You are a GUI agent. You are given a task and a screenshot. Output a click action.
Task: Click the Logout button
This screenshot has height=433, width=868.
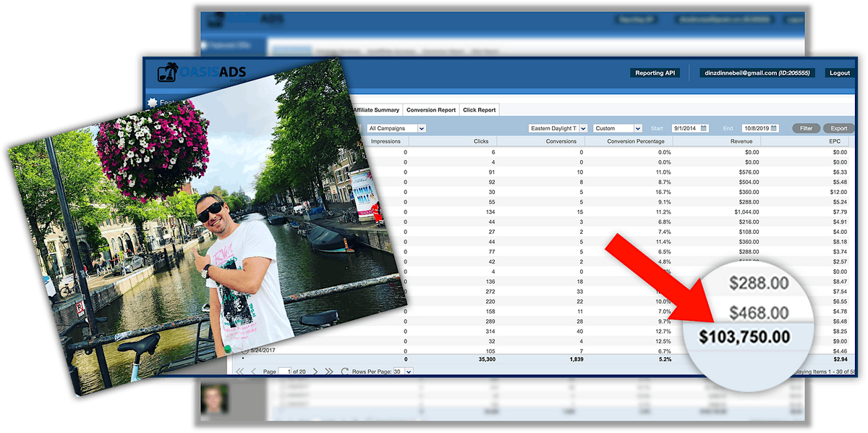[840, 73]
